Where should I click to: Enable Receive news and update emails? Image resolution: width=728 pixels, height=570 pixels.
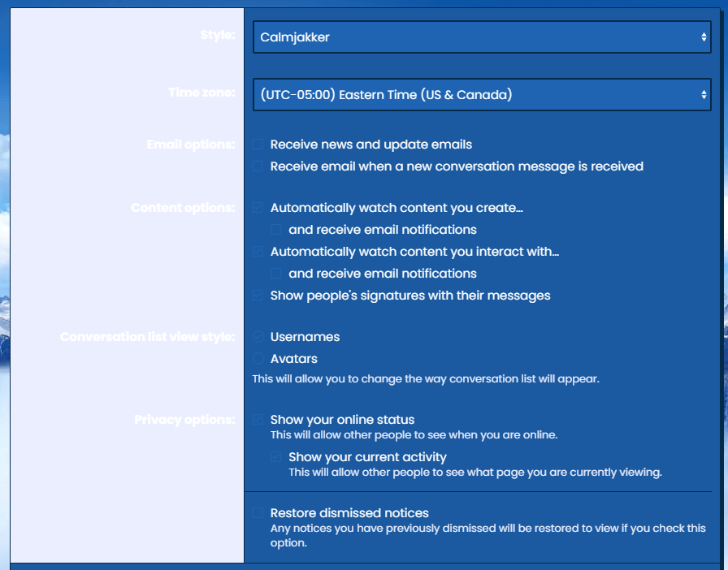(x=258, y=145)
